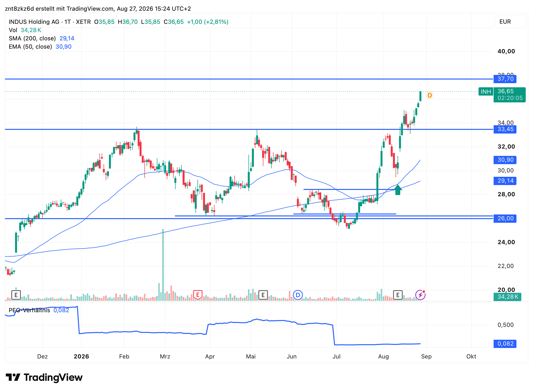
Task: Click the PEG-Verhältnis indicator legend label
Action: pyautogui.click(x=29, y=310)
